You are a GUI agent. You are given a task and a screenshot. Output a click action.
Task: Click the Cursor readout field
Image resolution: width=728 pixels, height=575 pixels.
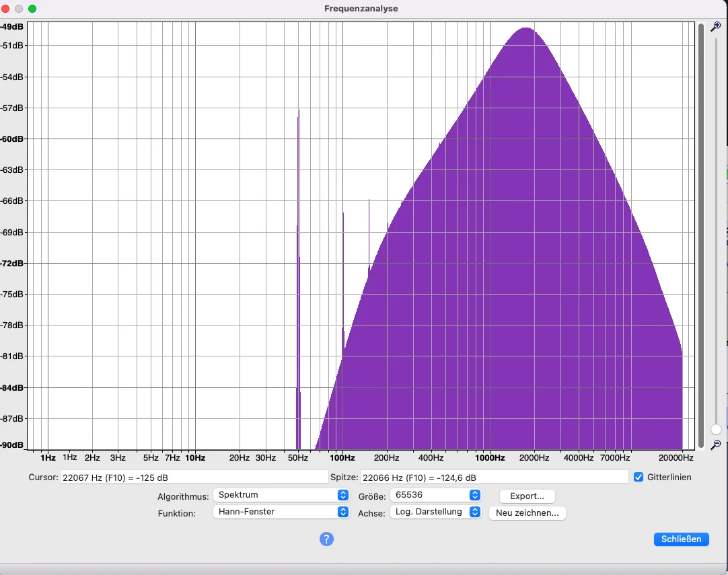click(x=194, y=477)
